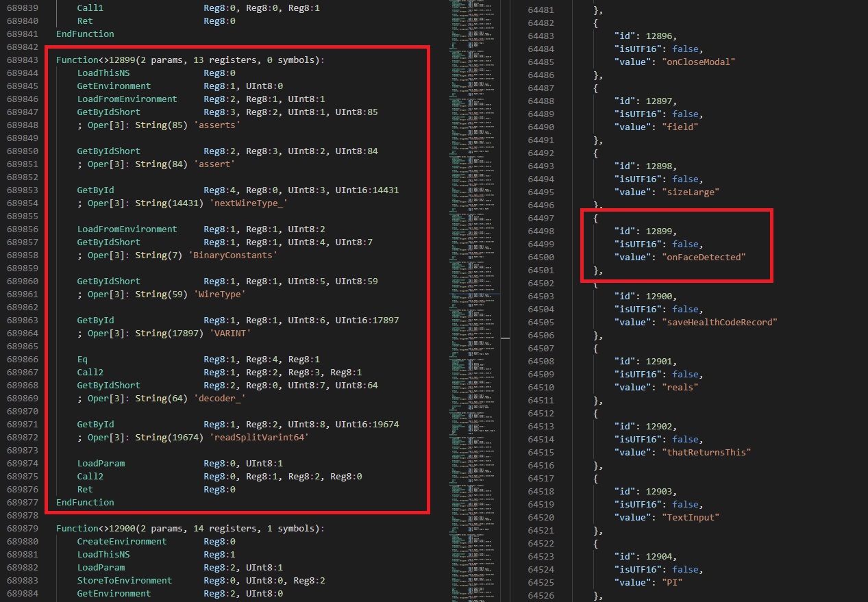Screen dimensions: 868x602
Task: Click Ret on line 689876
Action: coord(85,490)
